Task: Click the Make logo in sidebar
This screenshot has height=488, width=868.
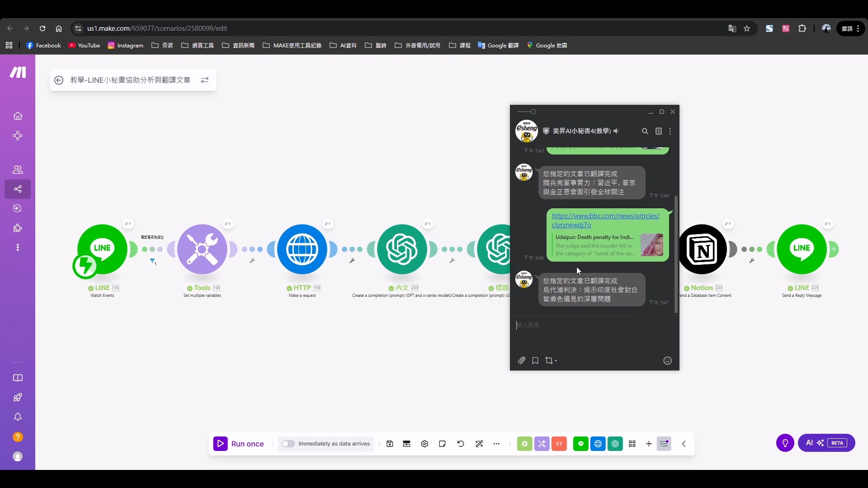Action: pos(18,72)
